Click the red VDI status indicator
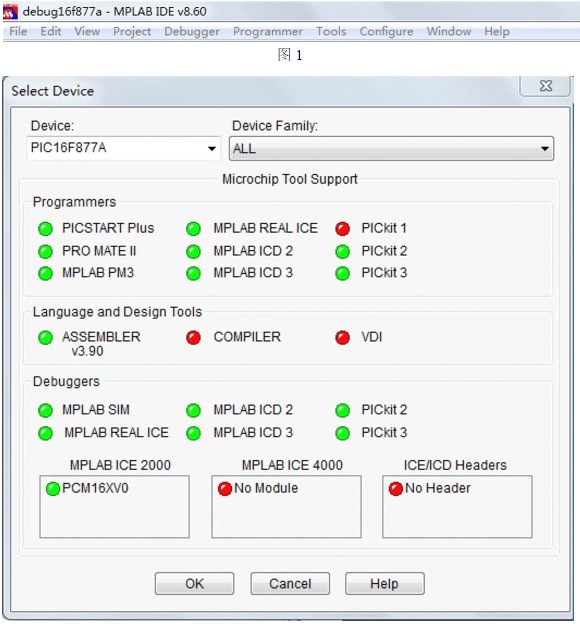 [342, 337]
